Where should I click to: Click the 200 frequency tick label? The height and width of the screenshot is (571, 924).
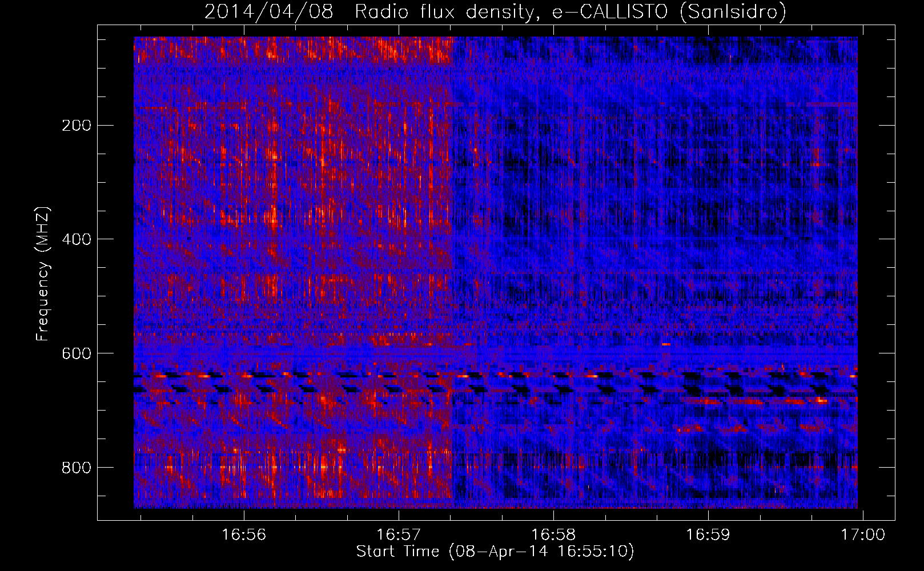point(77,125)
